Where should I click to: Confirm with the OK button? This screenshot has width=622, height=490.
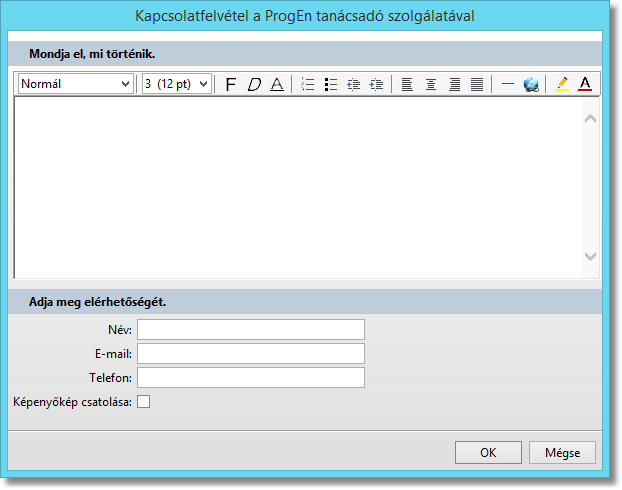coord(488,452)
